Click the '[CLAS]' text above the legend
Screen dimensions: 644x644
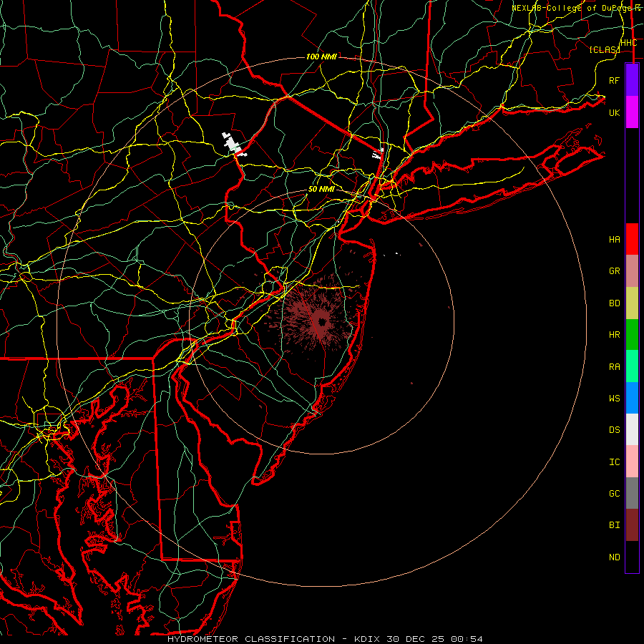click(604, 49)
